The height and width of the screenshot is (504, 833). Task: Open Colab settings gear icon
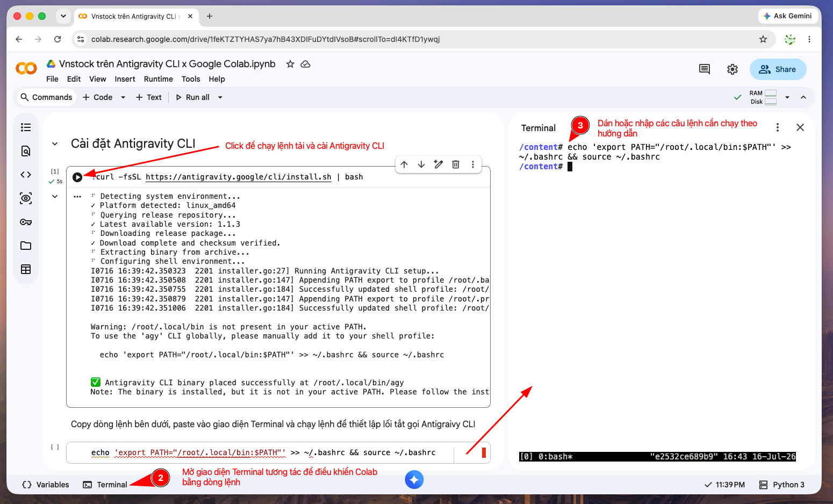pos(733,69)
